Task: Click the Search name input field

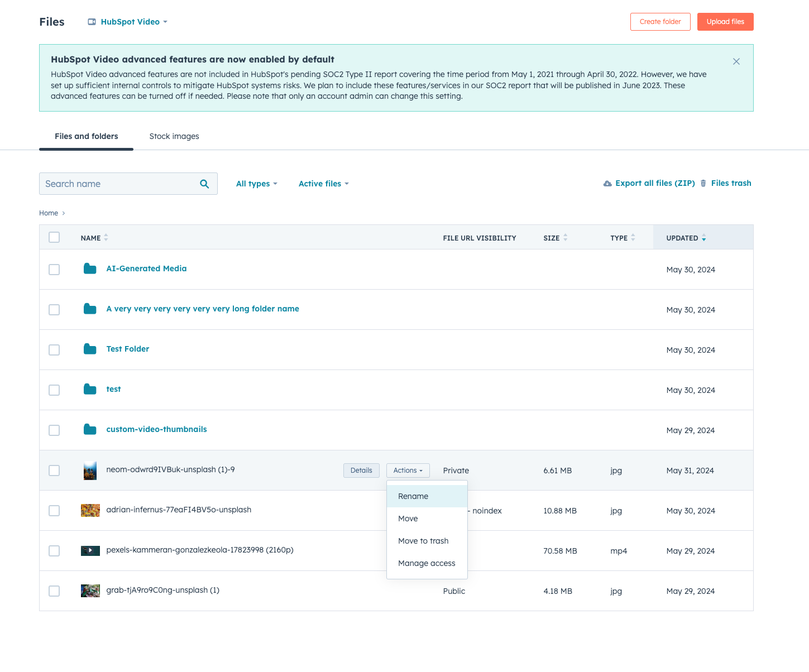Action: [118, 184]
